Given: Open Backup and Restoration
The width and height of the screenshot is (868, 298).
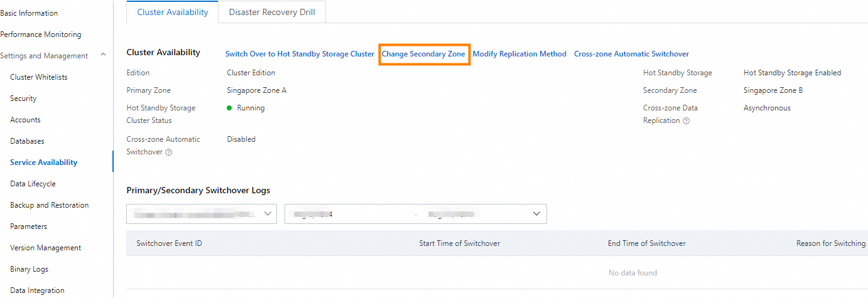Looking at the screenshot, I should click(49, 205).
